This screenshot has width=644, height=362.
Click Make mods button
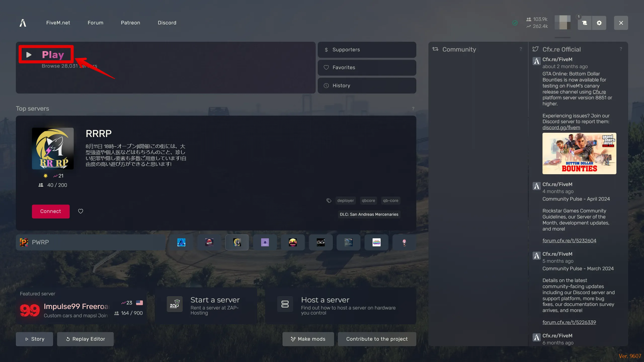308,339
